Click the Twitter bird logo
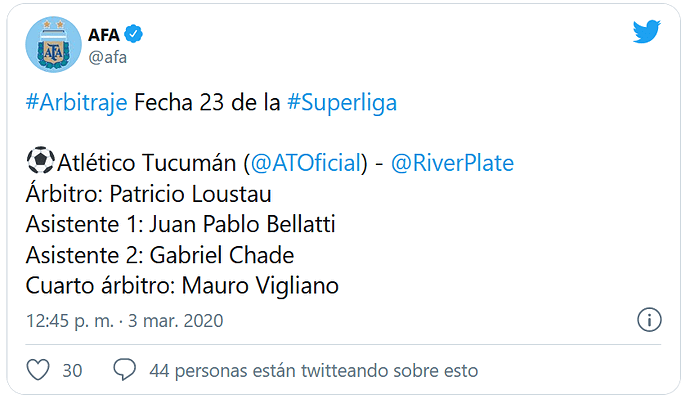Image resolution: width=690 pixels, height=398 pixels. point(646,31)
